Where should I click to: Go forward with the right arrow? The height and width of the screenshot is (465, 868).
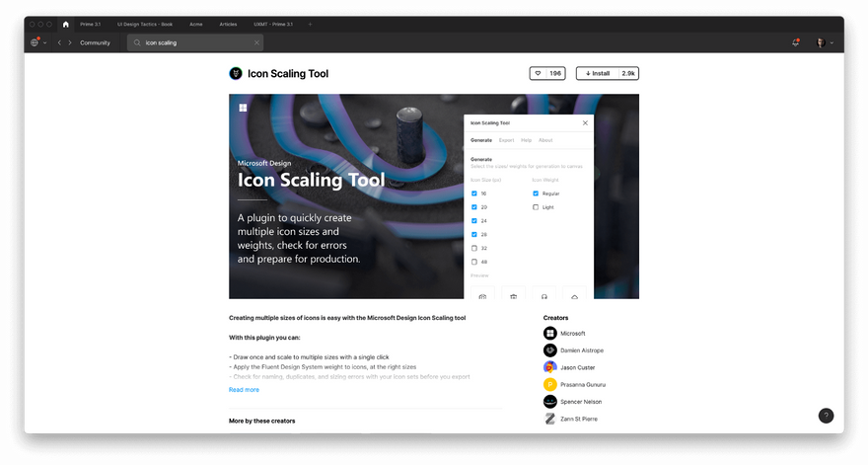(70, 42)
